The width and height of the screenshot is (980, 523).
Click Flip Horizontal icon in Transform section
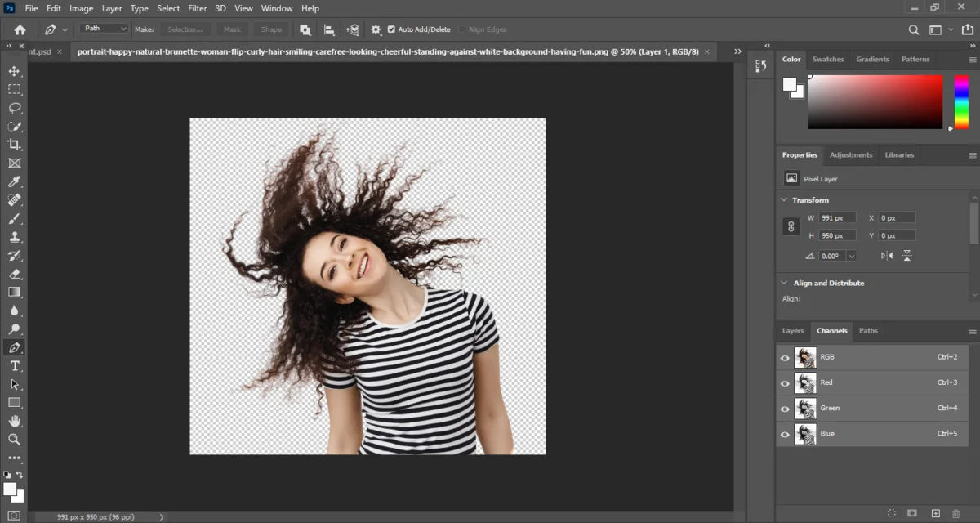tap(887, 256)
